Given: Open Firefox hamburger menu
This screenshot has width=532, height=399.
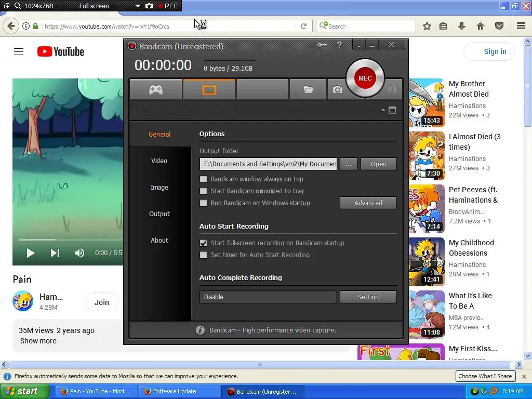Looking at the screenshot, I should 521,26.
